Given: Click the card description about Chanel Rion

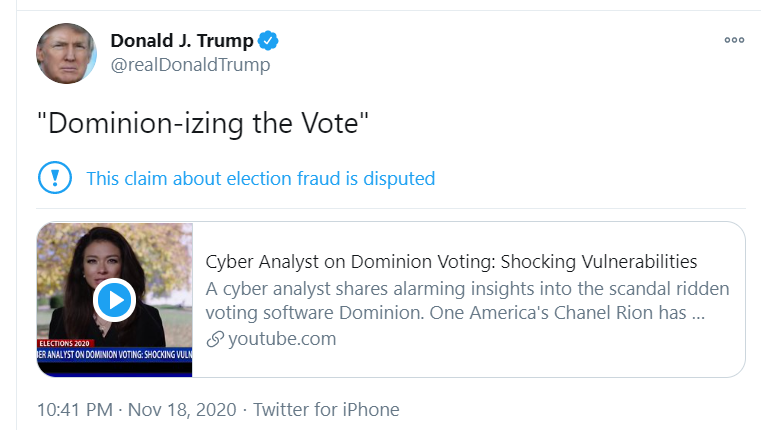Looking at the screenshot, I should click(x=467, y=301).
